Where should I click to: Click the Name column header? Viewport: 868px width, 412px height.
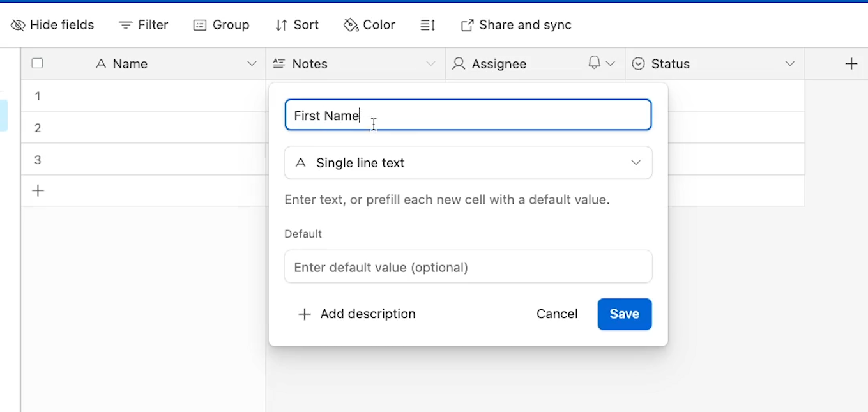pyautogui.click(x=130, y=64)
